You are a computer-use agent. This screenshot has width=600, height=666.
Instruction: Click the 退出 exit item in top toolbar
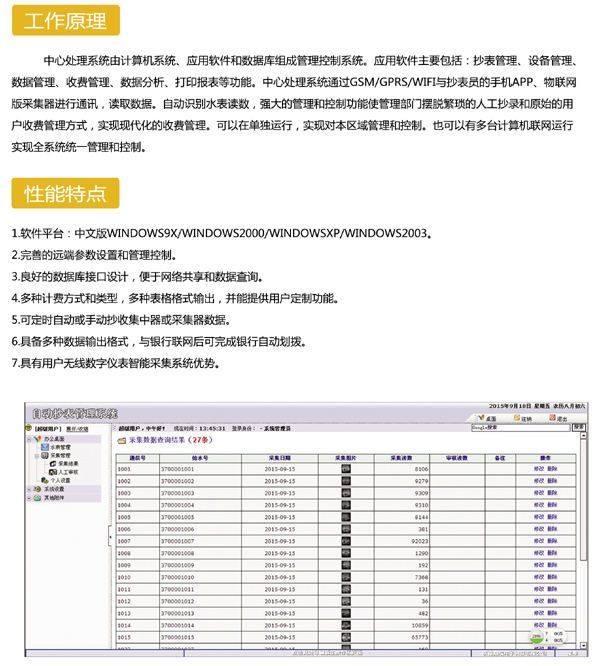coord(558,418)
